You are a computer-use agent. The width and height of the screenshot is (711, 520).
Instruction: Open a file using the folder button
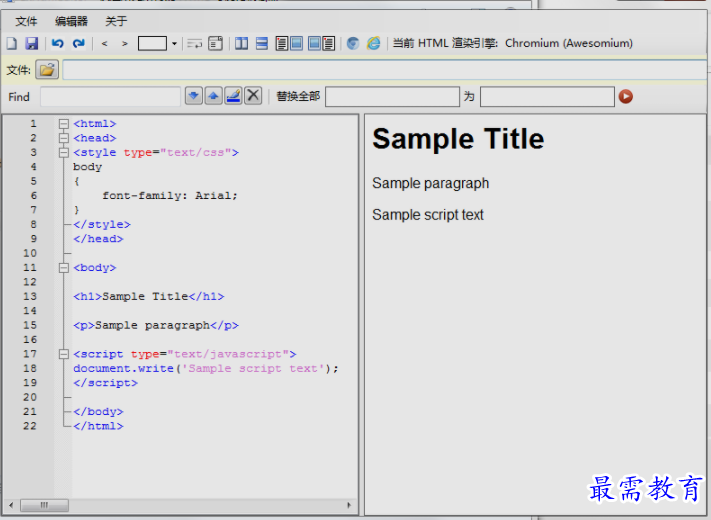[47, 70]
